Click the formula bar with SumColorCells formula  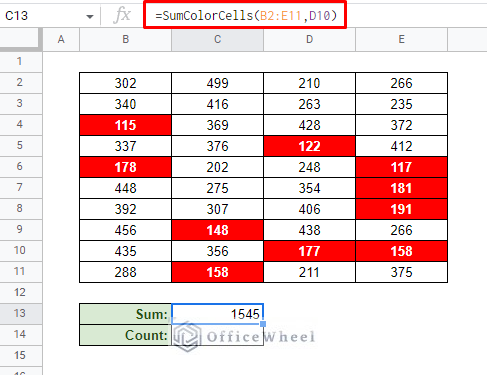[x=245, y=15]
